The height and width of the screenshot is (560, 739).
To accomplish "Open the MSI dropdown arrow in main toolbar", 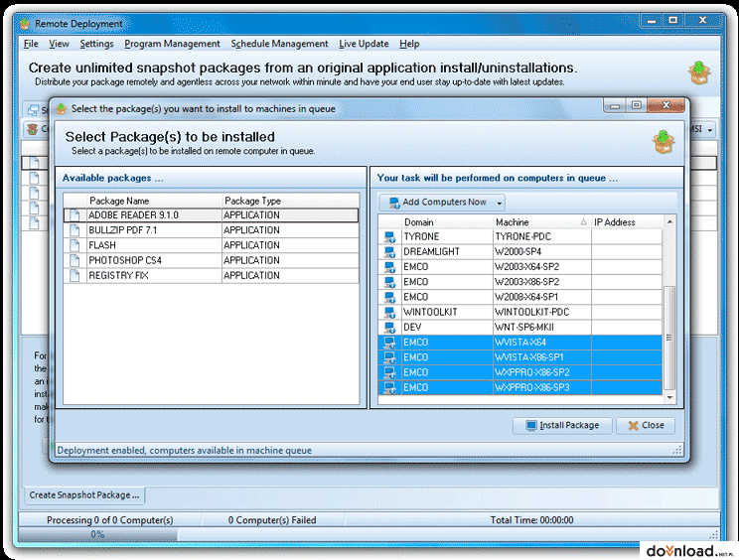I will click(710, 129).
